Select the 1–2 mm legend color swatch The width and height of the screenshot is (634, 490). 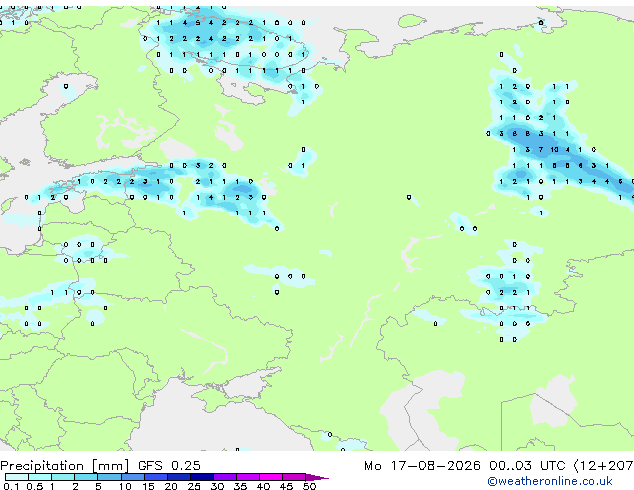(x=63, y=477)
